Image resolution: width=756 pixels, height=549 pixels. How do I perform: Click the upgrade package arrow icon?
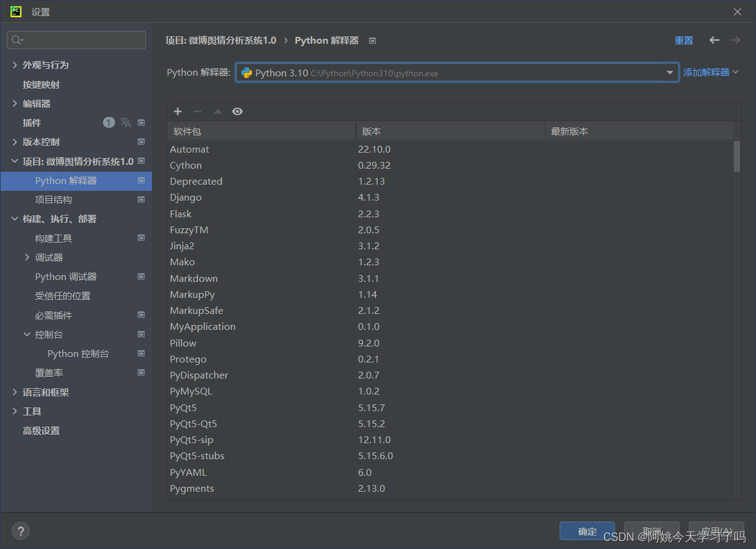click(x=217, y=111)
